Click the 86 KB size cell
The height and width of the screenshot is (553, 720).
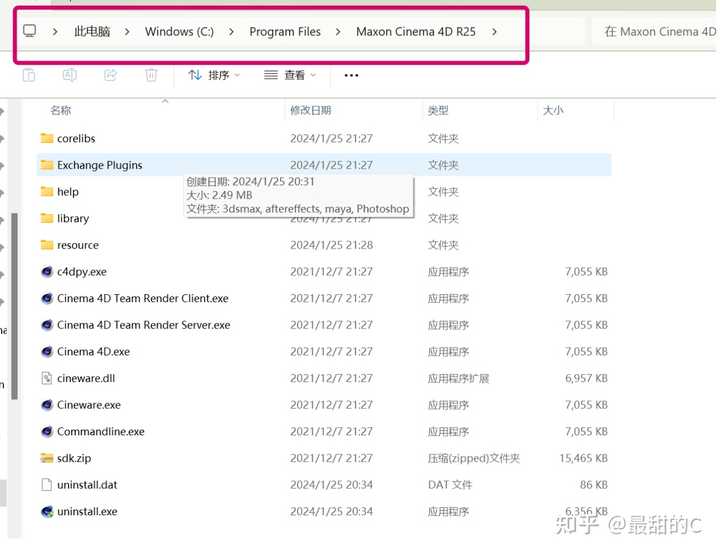[594, 485]
